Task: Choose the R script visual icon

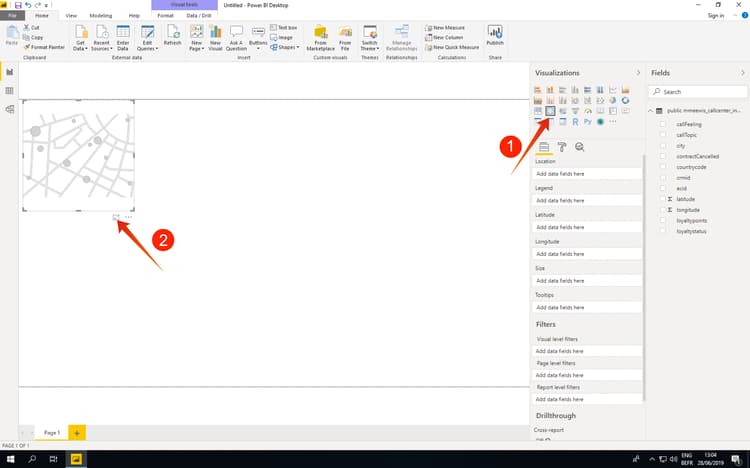Action: [575, 122]
